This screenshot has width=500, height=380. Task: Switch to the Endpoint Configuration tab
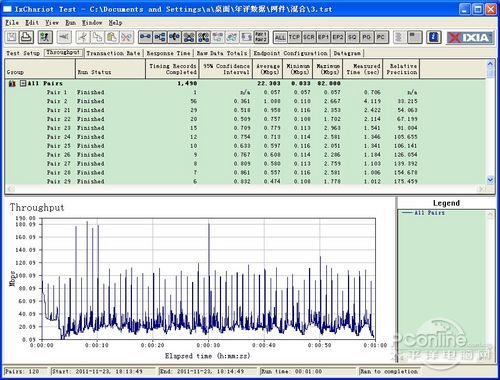click(290, 53)
